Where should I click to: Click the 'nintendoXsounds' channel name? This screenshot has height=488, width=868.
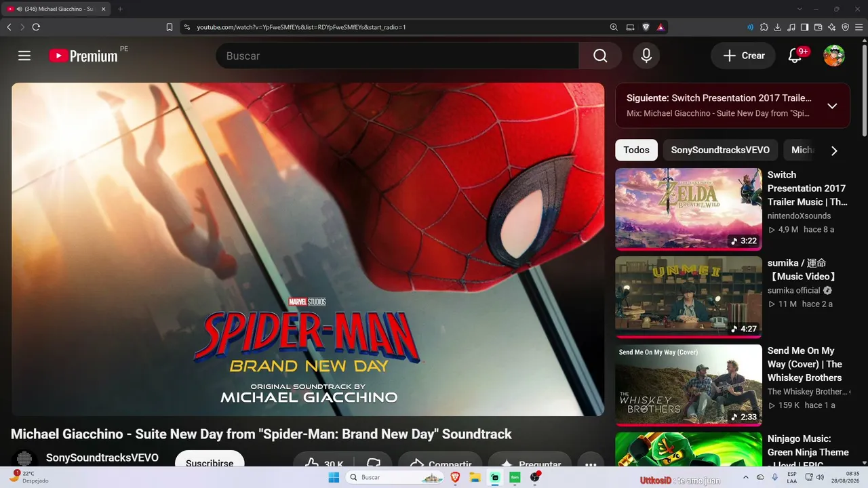(799, 216)
